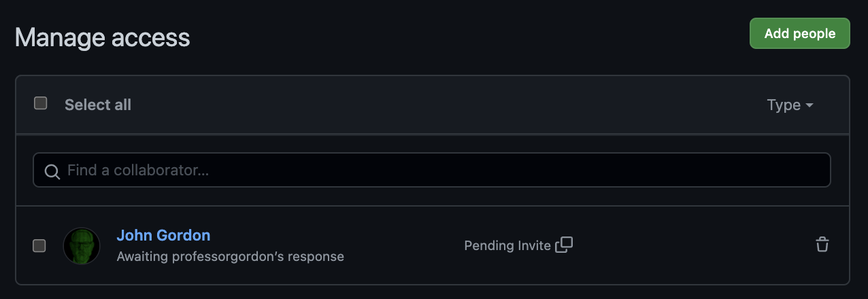Click the copy invite link icon
868x299 pixels.
tap(564, 245)
